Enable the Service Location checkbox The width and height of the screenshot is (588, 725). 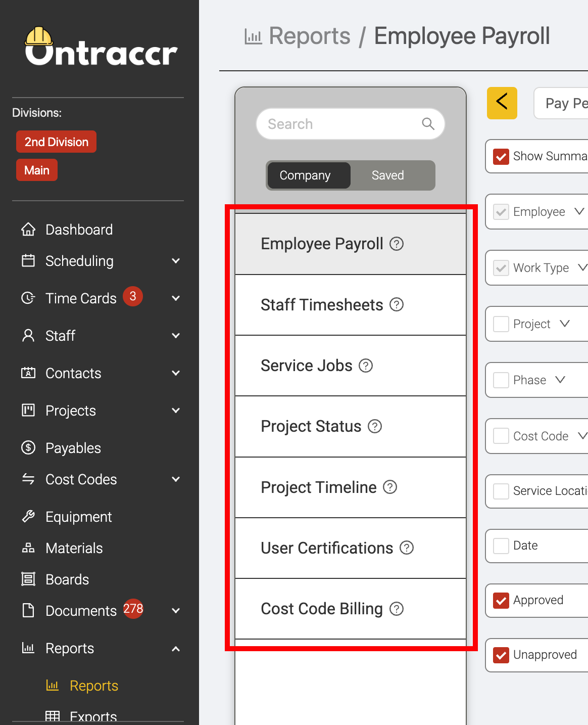pos(501,491)
